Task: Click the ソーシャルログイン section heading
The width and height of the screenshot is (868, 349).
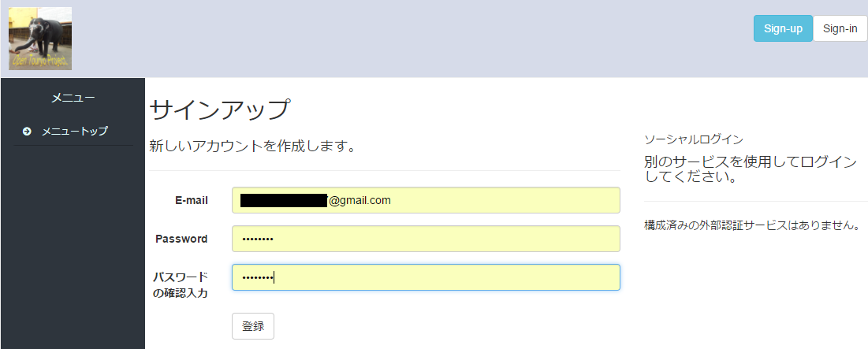Action: pyautogui.click(x=694, y=139)
